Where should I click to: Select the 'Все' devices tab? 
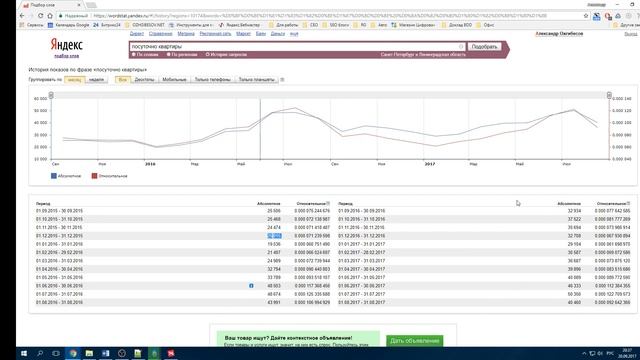[x=122, y=80]
